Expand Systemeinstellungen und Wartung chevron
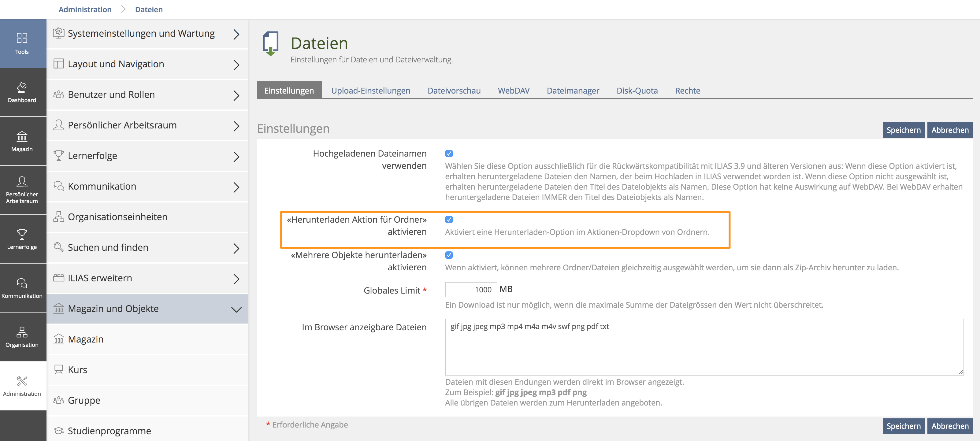This screenshot has width=980, height=441. pos(236,34)
